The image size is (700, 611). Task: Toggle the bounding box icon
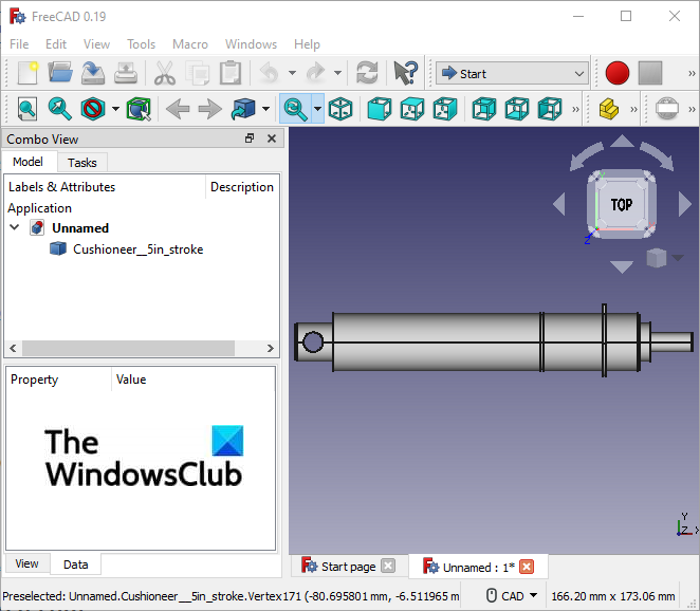click(138, 108)
